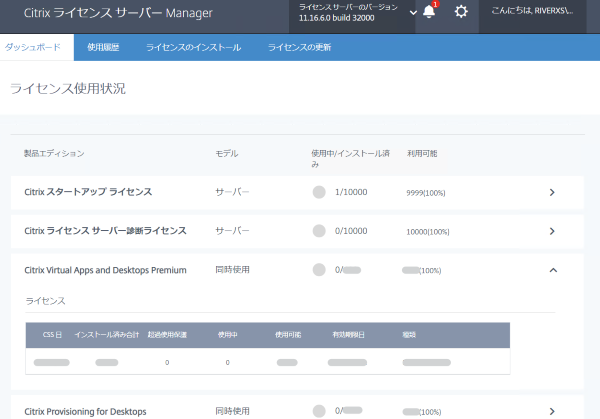This screenshot has width=600, height=419.
Task: Click サーバー model in スタートアップ ライセンス row
Action: pos(232,192)
